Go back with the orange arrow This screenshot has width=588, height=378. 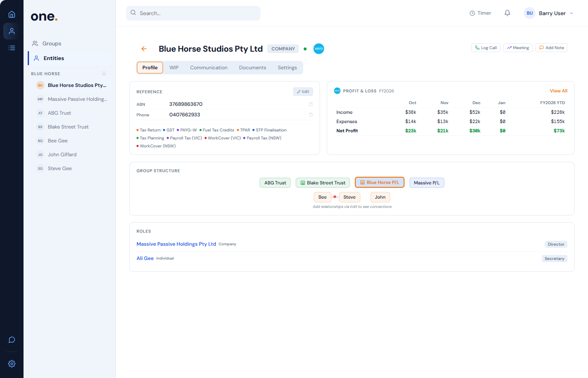[144, 49]
